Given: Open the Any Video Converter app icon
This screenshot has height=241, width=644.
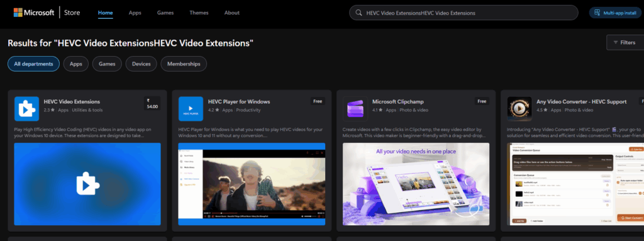Looking at the screenshot, I should pos(519,109).
